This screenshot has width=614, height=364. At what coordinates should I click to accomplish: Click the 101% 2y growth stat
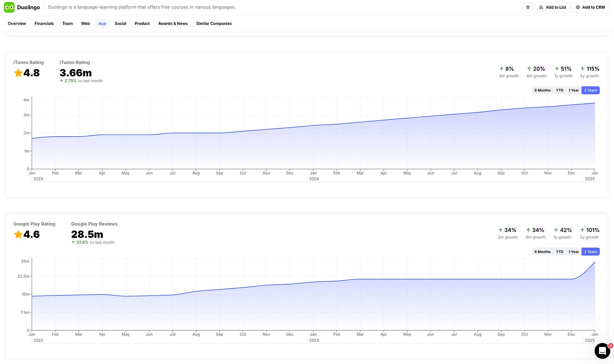click(590, 234)
